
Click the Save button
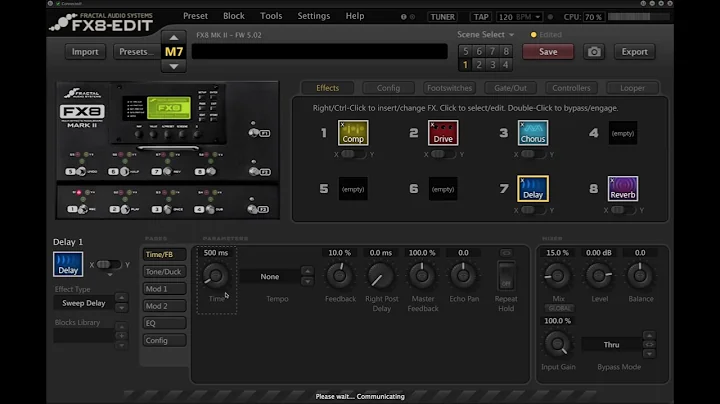[548, 52]
